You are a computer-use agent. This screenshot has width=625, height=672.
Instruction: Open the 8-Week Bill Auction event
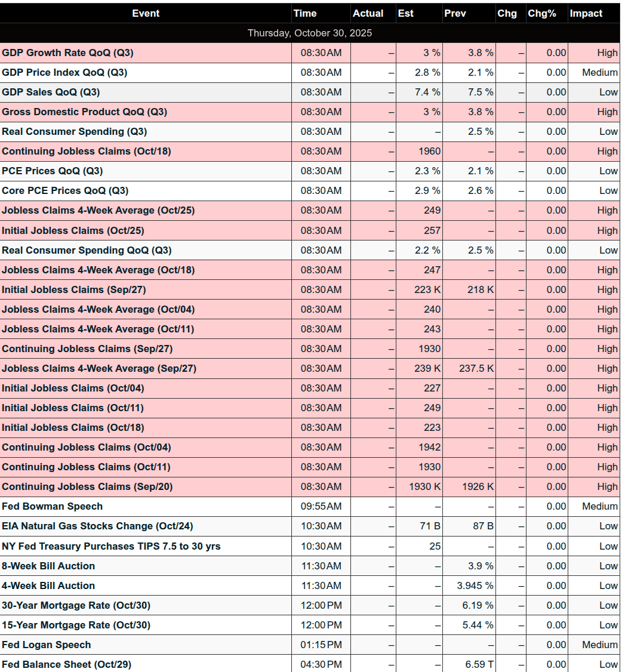point(48,566)
